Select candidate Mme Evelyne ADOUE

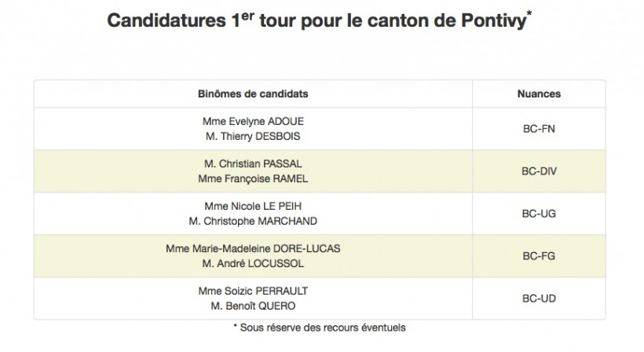click(x=252, y=122)
